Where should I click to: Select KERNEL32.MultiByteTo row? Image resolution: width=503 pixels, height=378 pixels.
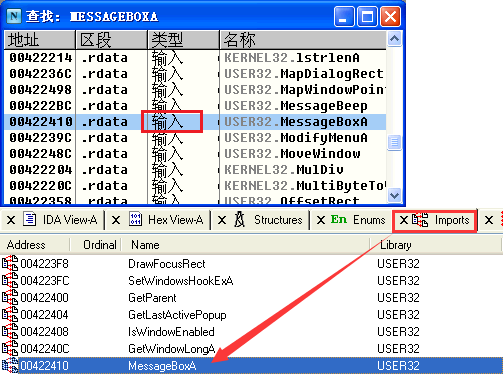[195, 186]
